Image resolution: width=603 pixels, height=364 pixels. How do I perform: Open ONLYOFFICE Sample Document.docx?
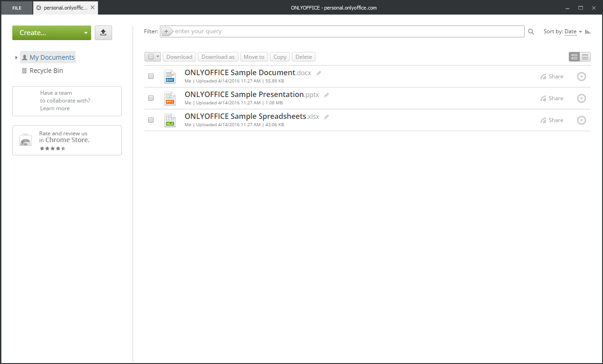tap(248, 73)
